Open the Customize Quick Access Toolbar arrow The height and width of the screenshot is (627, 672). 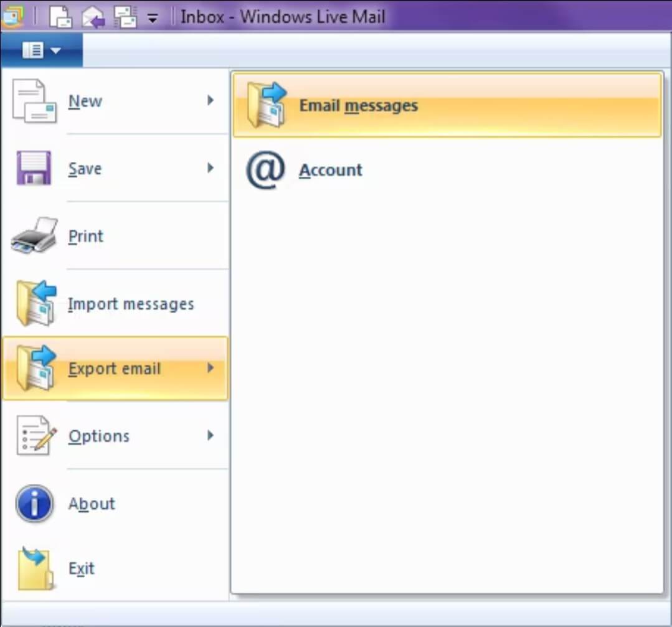[x=153, y=18]
